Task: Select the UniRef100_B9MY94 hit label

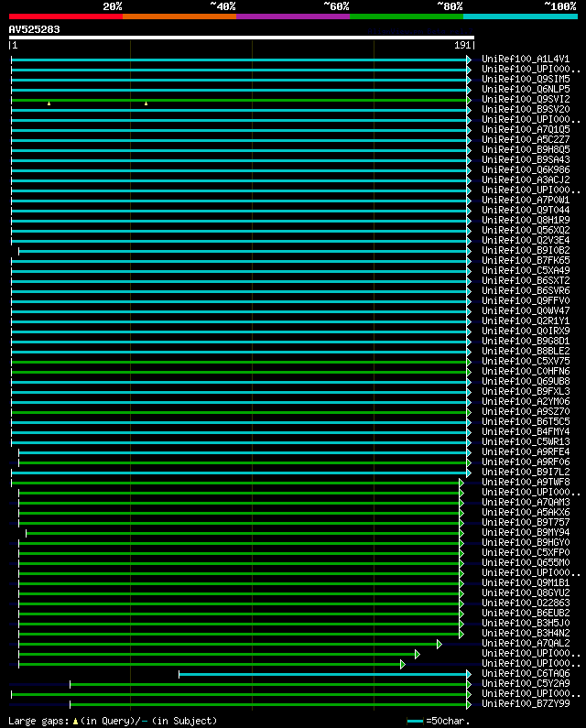Action: (x=526, y=533)
